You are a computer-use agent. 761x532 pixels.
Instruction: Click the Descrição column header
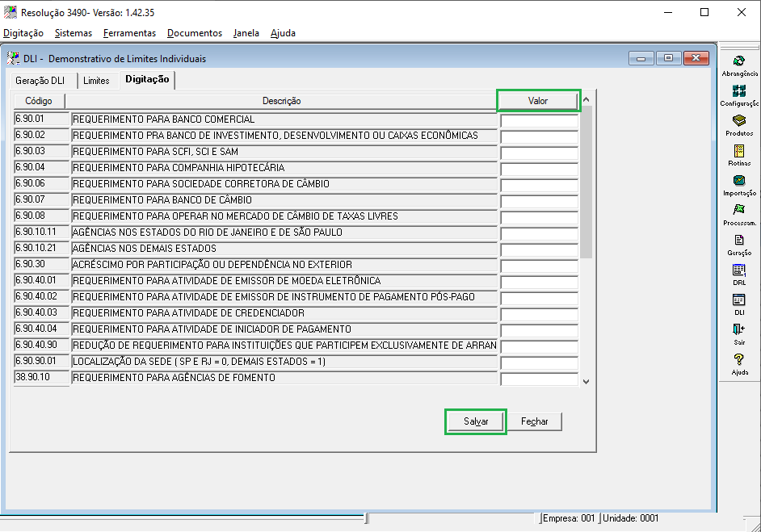tap(281, 101)
